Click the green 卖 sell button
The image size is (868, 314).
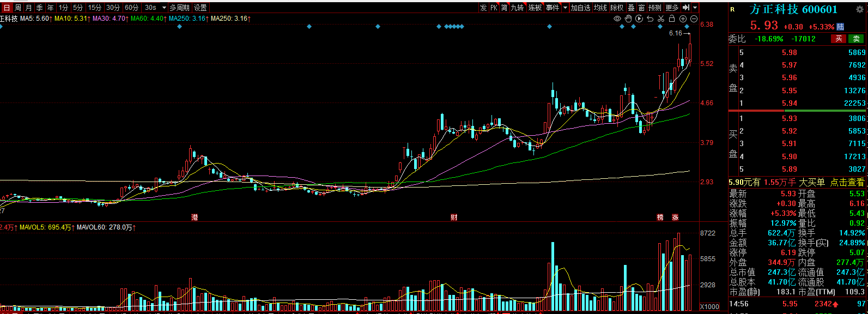[x=856, y=39]
